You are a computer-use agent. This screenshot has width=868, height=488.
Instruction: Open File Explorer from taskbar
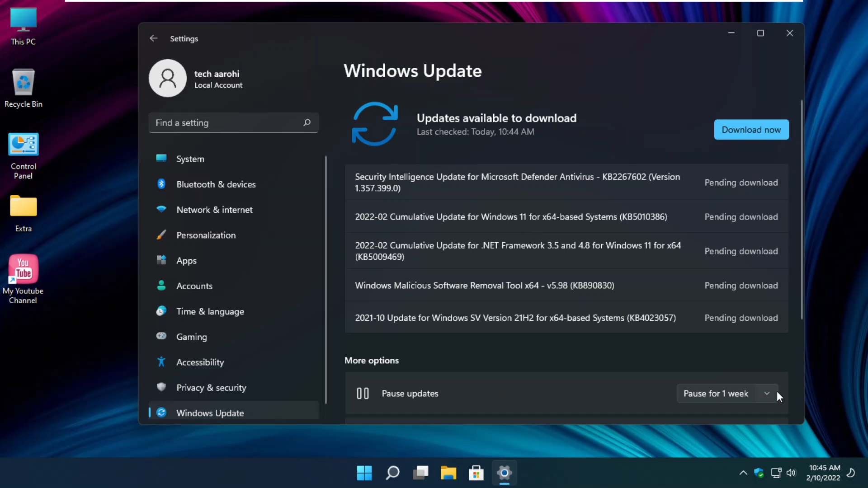pos(448,473)
